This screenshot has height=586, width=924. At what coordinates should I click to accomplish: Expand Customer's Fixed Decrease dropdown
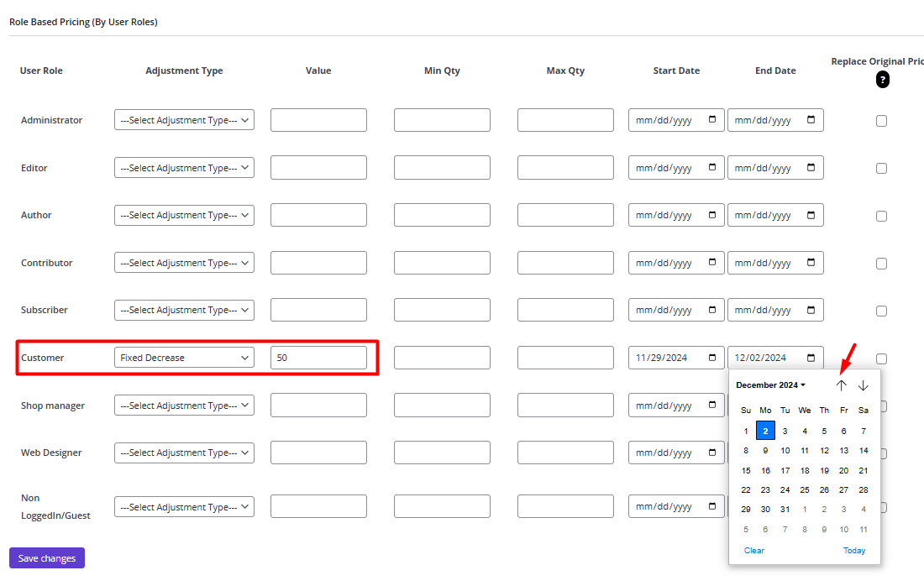pyautogui.click(x=184, y=358)
